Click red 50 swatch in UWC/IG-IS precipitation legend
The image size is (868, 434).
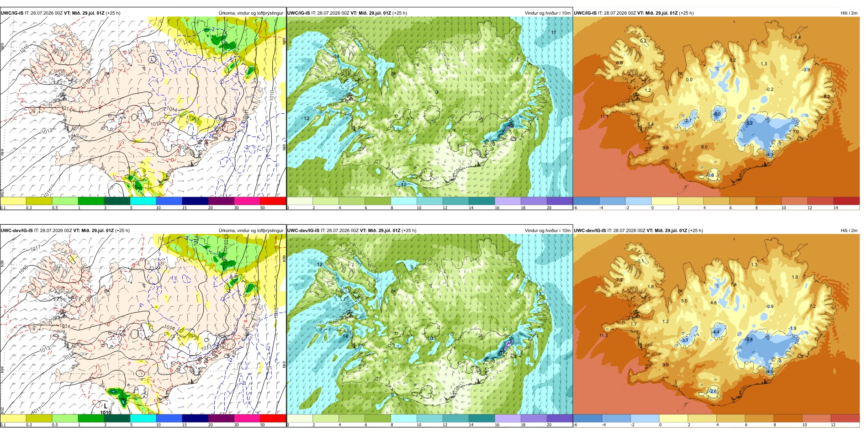click(x=273, y=201)
